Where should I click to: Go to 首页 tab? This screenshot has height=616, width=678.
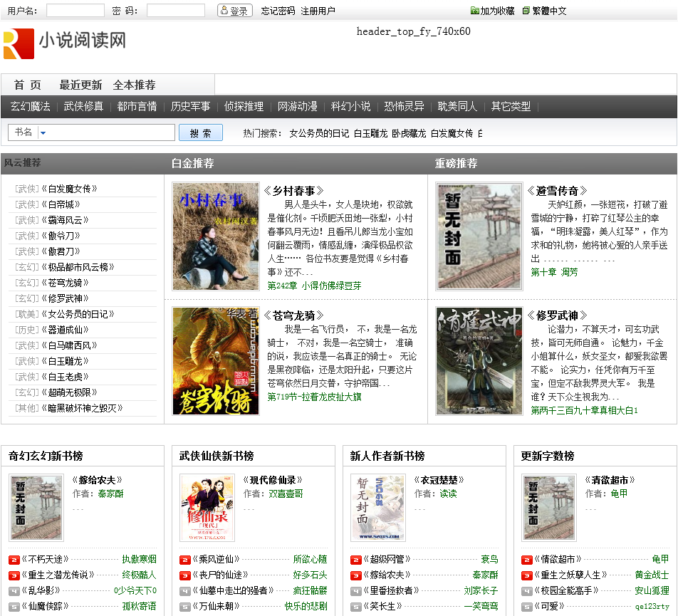(x=28, y=85)
